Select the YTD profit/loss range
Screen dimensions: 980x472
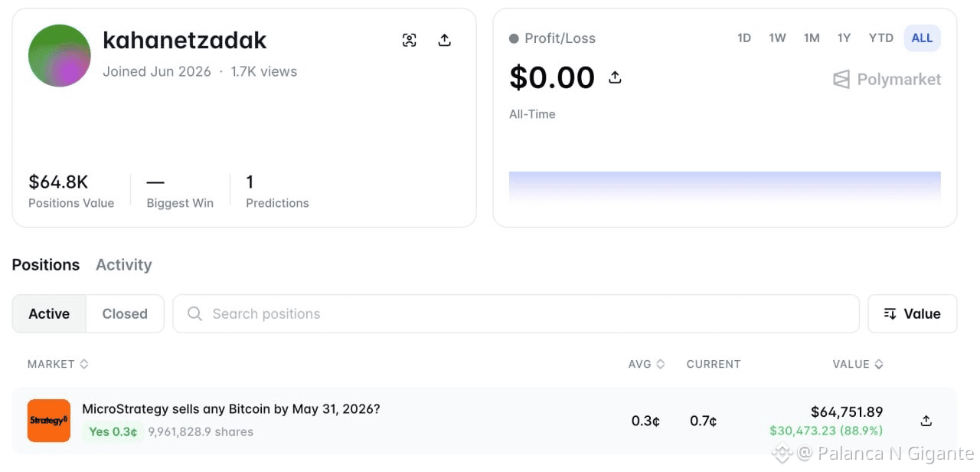881,38
